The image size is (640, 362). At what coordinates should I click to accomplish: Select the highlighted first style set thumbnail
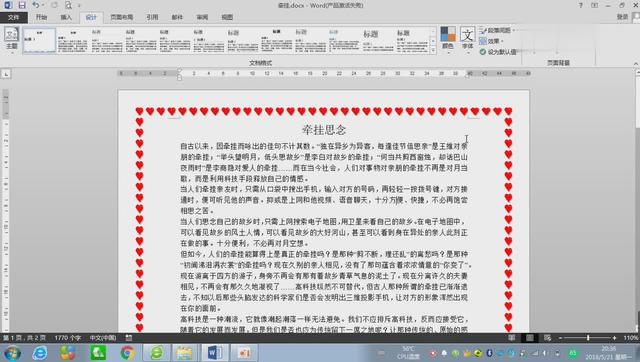[39, 40]
